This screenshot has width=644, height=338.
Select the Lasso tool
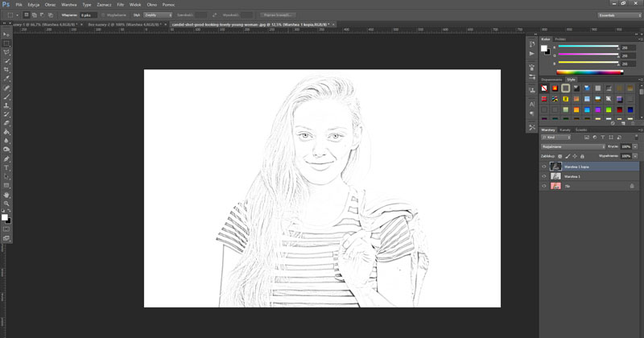7,52
